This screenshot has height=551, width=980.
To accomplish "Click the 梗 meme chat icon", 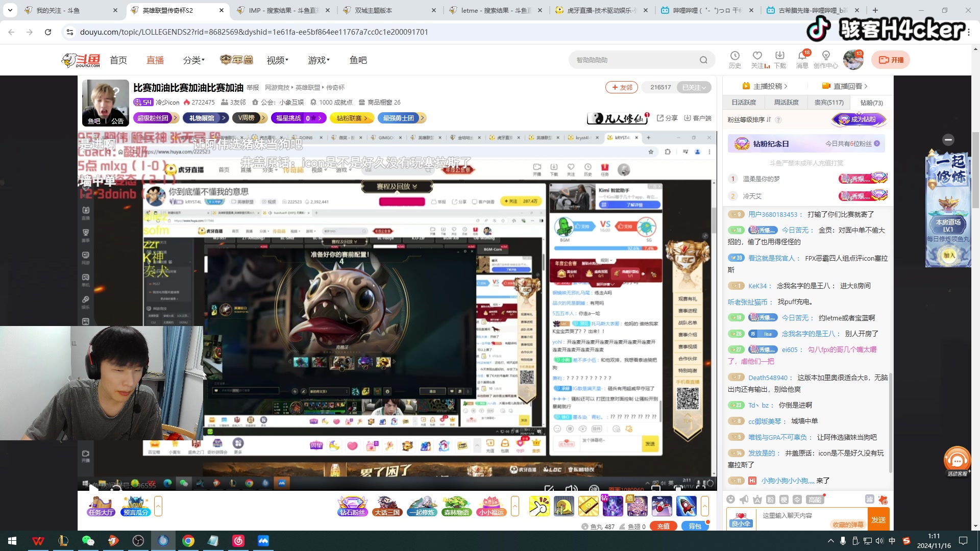I will [x=784, y=499].
